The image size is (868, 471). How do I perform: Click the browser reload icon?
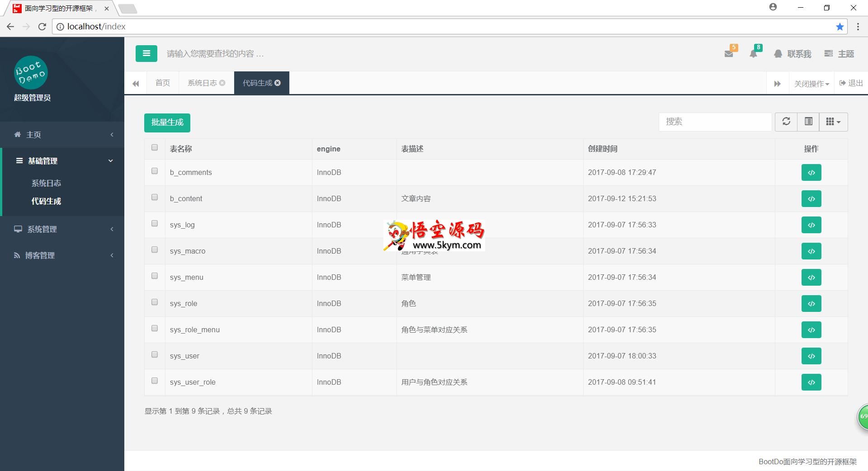pos(42,27)
